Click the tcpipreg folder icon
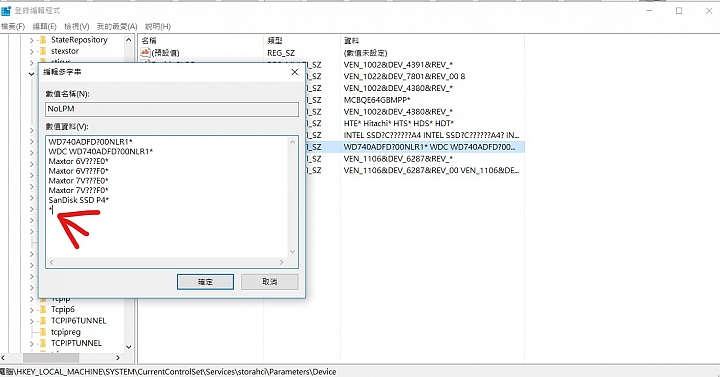 point(43,332)
